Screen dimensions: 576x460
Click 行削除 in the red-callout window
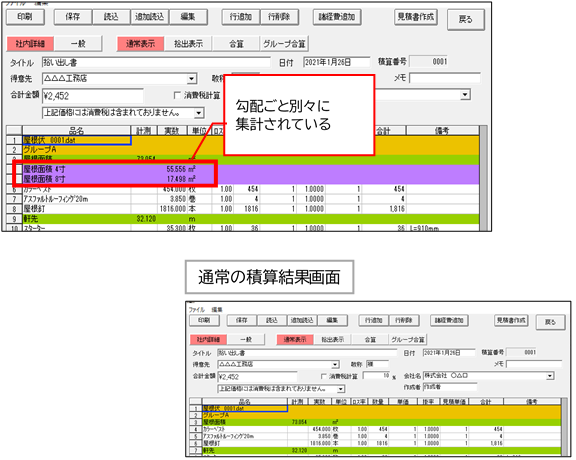279,17
